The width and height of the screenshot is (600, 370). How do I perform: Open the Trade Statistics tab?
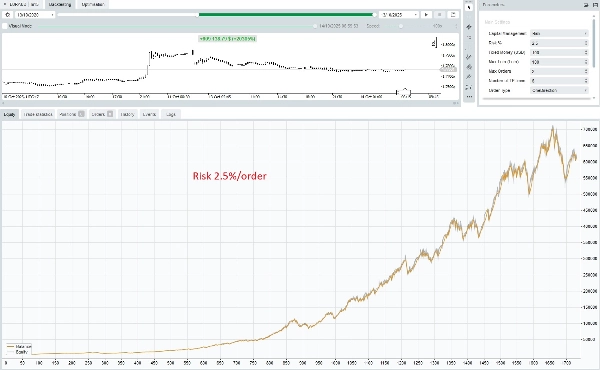coord(38,114)
